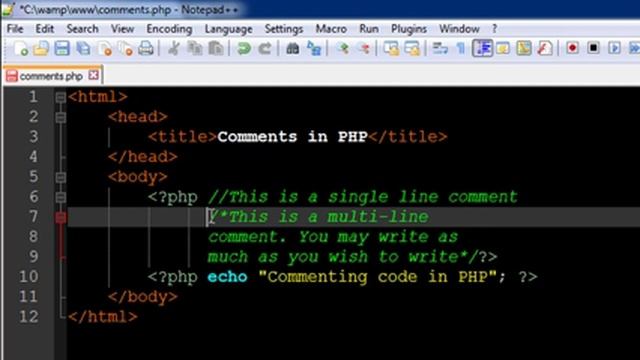Synchronize vertical scrolling icon

pyautogui.click(x=391, y=49)
